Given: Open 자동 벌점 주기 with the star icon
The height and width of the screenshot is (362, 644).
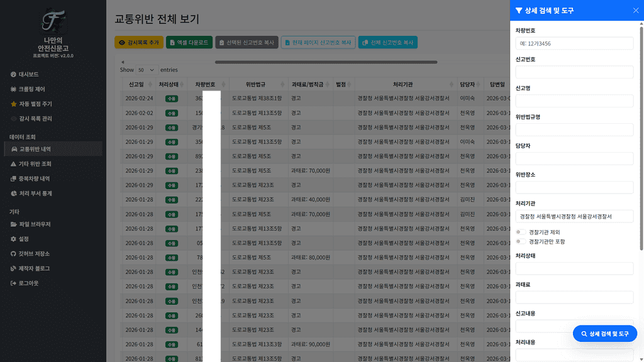Looking at the screenshot, I should [x=13, y=104].
